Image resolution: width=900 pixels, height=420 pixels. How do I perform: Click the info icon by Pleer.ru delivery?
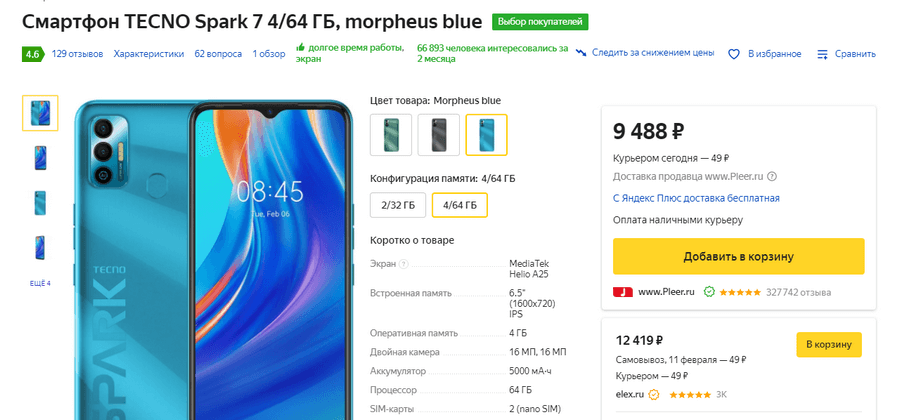pos(772,177)
